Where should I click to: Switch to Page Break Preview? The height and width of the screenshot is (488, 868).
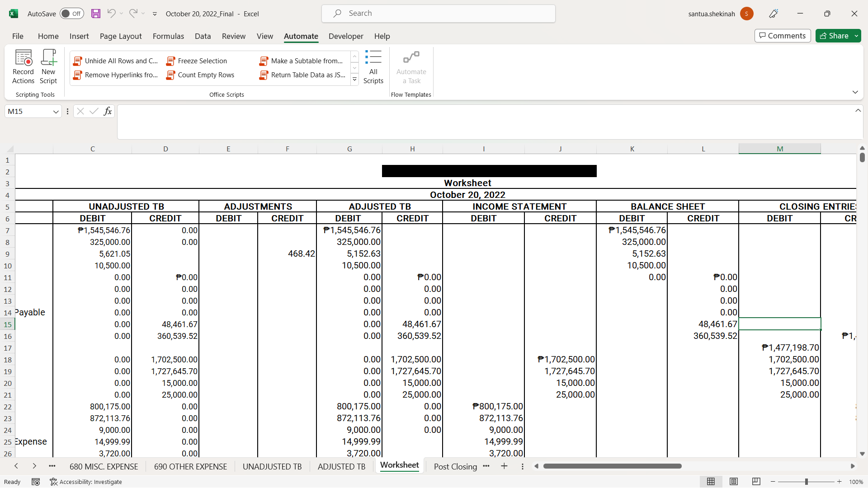coord(756,482)
